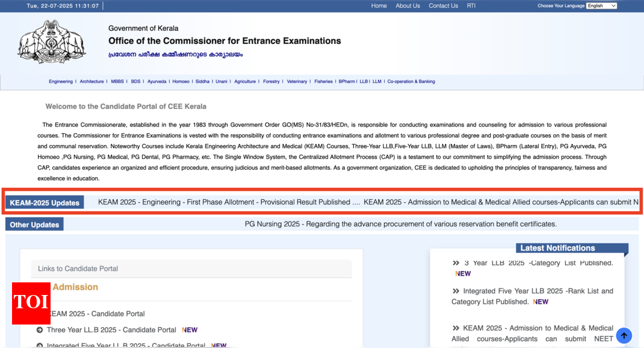644x348 pixels.
Task: Open the About Us page
Action: click(407, 6)
